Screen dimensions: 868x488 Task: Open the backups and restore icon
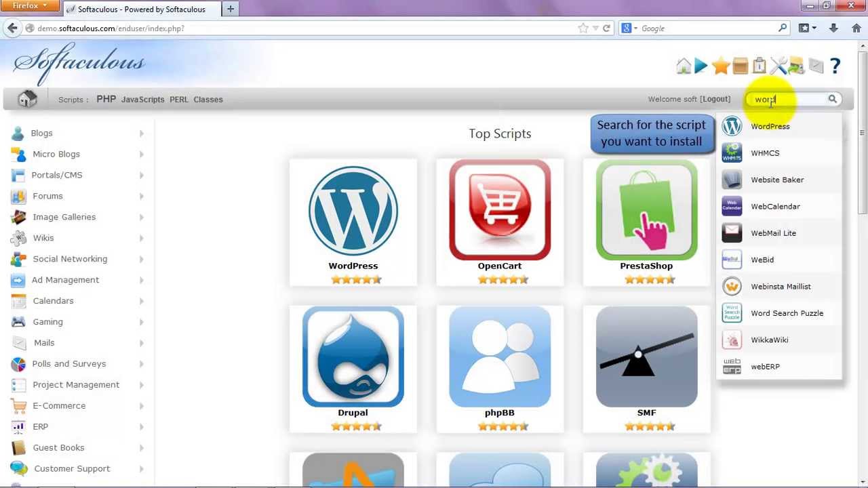[x=796, y=66]
